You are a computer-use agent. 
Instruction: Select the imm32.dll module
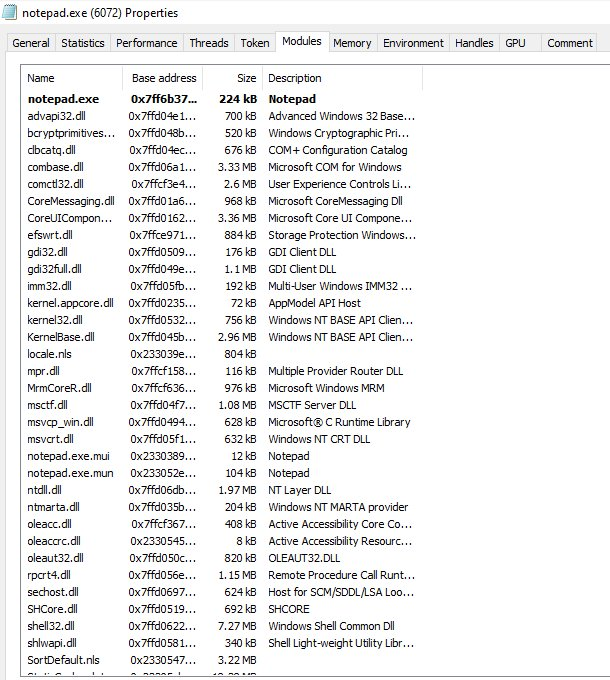coord(222,286)
